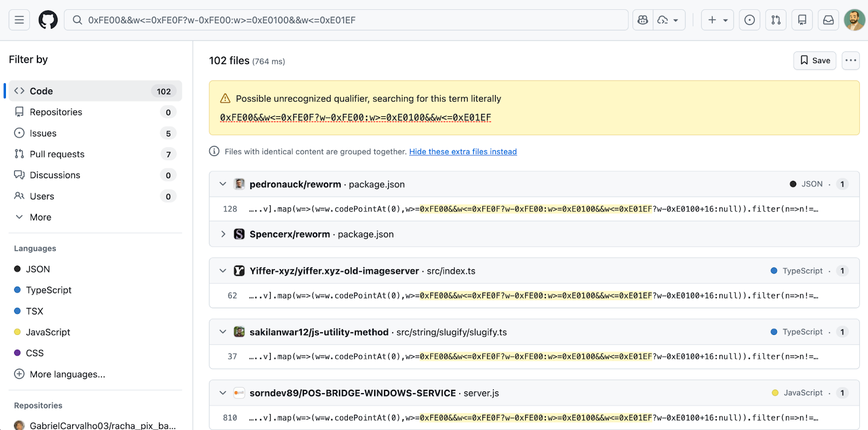Screen dimensions: 868x430
Task: Open the hamburger navigation menu
Action: (19, 20)
